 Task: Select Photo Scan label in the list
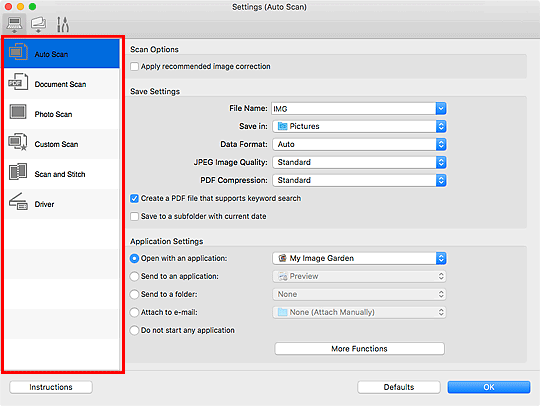[x=53, y=114]
